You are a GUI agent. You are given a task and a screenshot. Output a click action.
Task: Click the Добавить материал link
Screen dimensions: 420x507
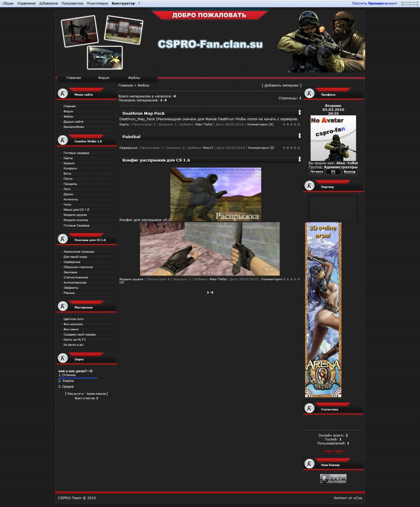point(282,86)
